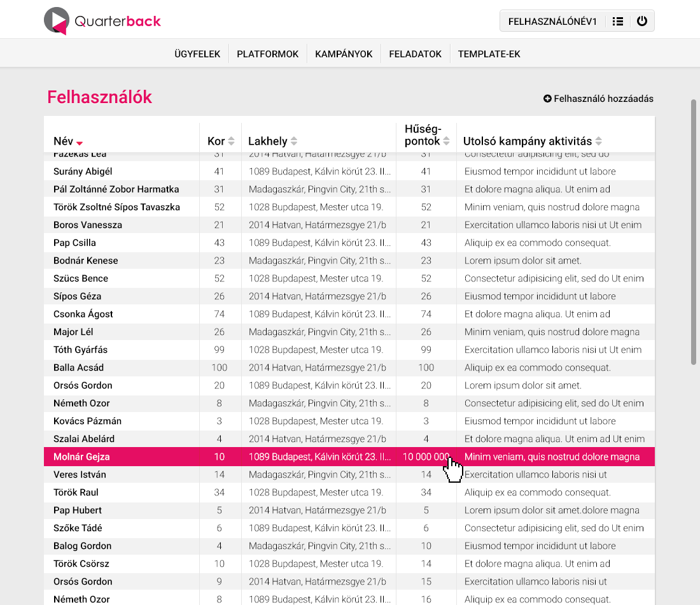Click Pap Csilla's campaign activity text
The height and width of the screenshot is (605, 700).
(x=538, y=243)
